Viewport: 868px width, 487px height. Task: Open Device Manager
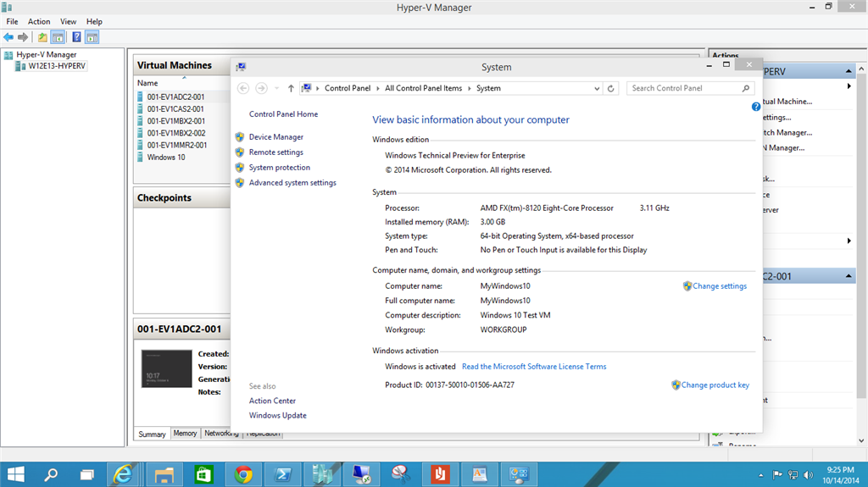click(275, 136)
